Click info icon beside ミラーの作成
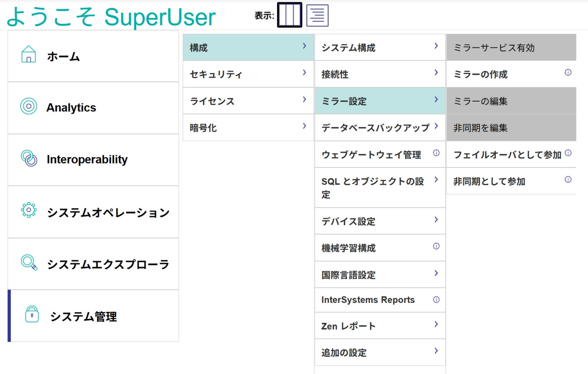 pos(568,73)
